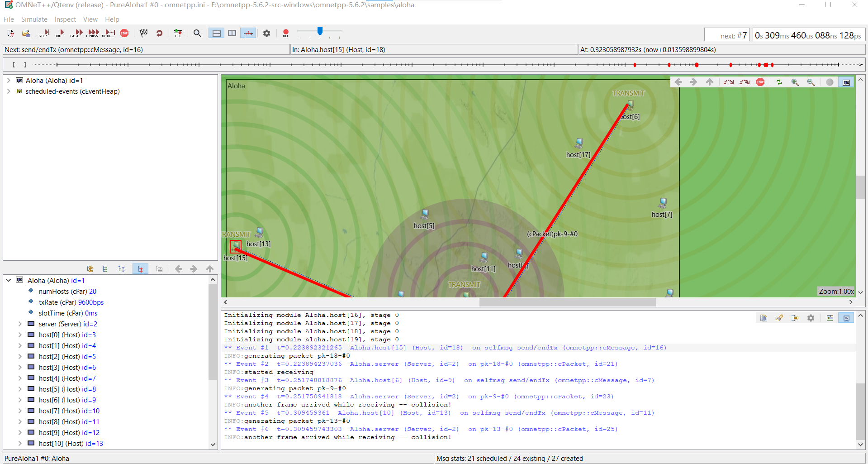Run simulation in EXPRESS mode
Image resolution: width=868 pixels, height=464 pixels.
[x=93, y=33]
